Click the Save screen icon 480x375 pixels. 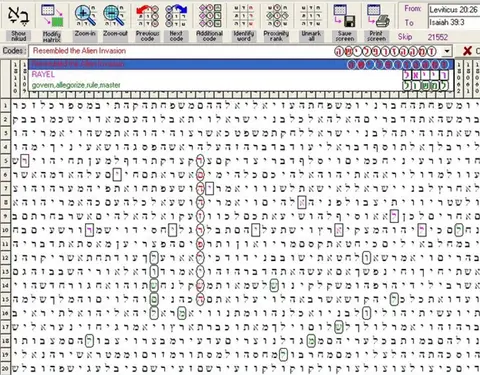coord(345,16)
